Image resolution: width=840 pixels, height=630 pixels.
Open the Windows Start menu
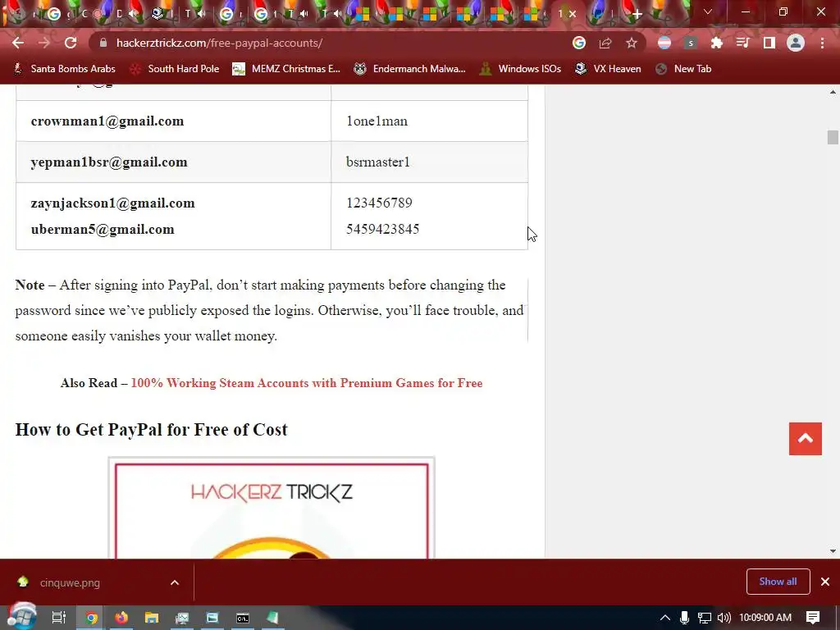click(22, 617)
